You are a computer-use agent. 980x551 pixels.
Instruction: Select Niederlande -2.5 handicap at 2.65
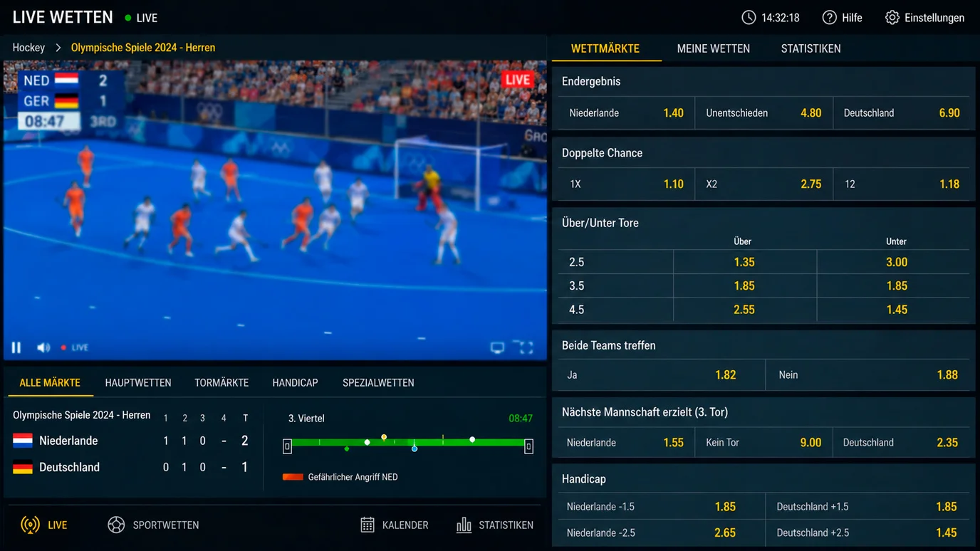[x=661, y=532]
